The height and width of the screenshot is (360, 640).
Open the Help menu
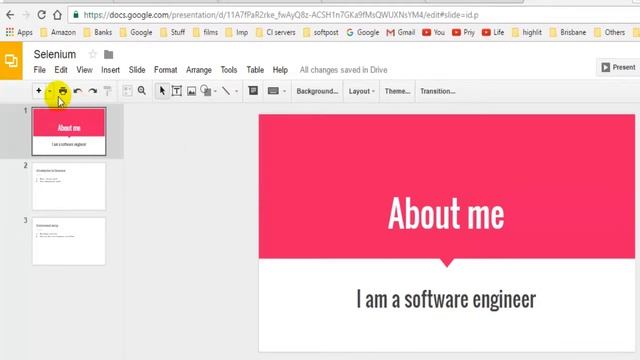point(280,70)
